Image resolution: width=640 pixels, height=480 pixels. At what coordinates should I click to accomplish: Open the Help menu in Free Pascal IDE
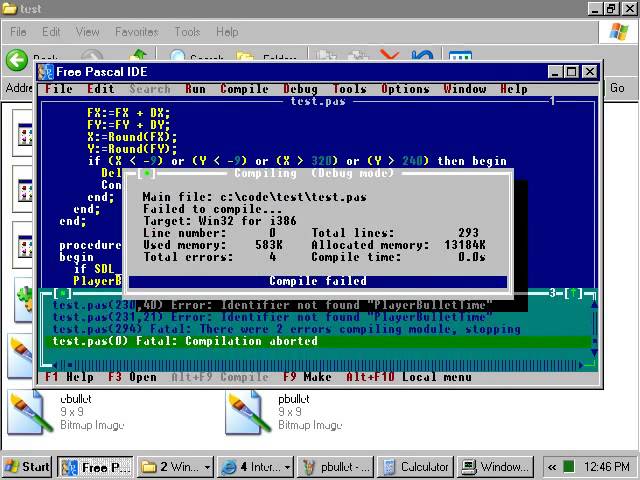coord(514,89)
